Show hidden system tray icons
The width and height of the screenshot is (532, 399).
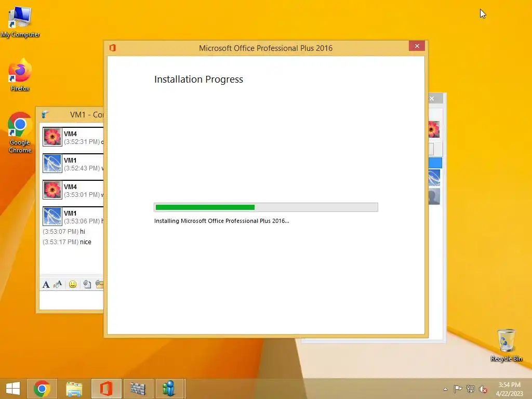pos(445,389)
